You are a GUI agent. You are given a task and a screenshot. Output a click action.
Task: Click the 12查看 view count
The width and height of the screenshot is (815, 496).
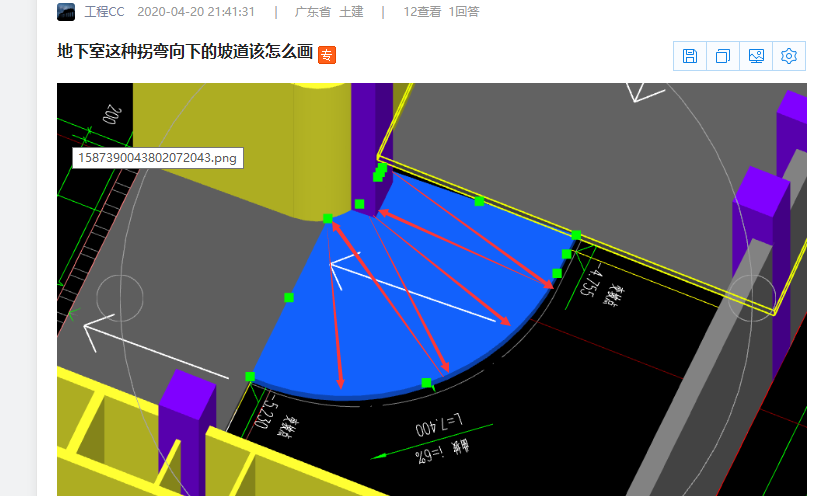(x=422, y=12)
